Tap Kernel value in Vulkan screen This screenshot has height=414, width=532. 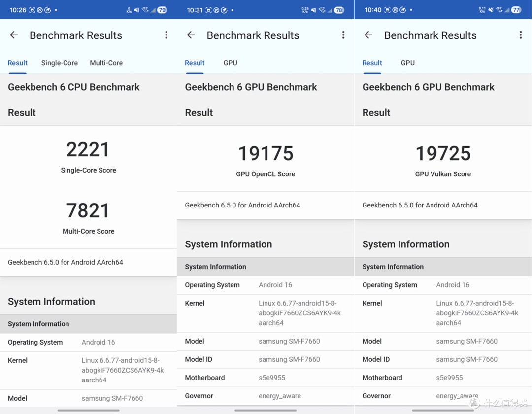coord(477,313)
